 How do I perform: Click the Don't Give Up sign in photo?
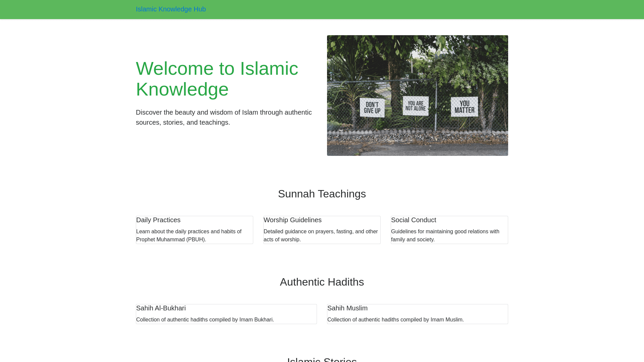tap(372, 108)
